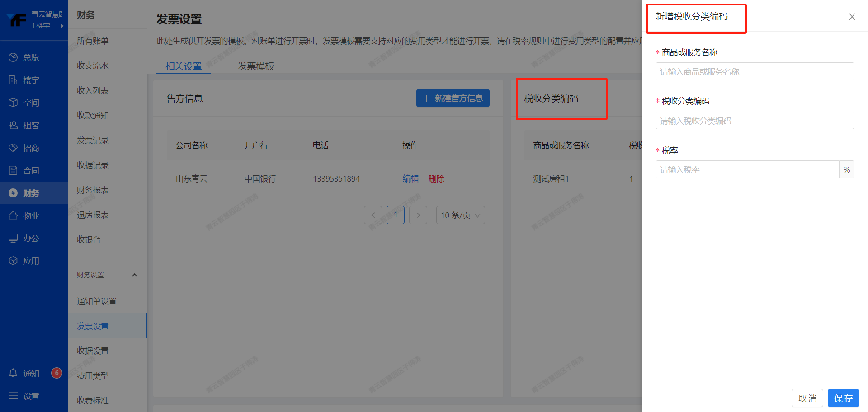Click the 招商 tag icon in sidebar
Screen dimensions: 868x412
coord(13,148)
